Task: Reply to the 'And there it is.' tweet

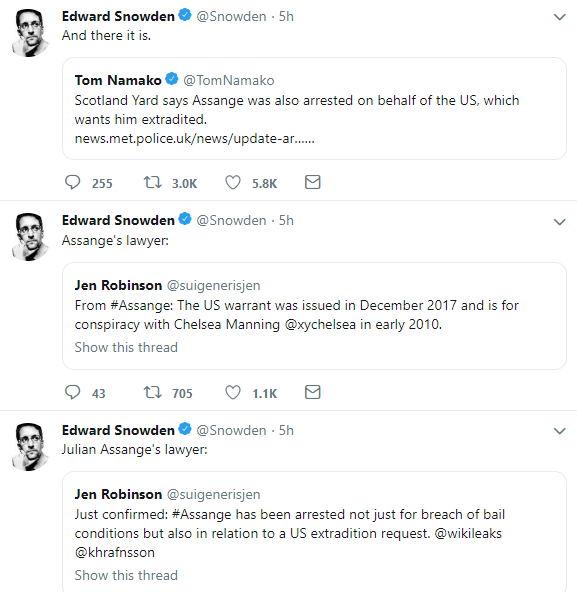Action: (x=73, y=182)
